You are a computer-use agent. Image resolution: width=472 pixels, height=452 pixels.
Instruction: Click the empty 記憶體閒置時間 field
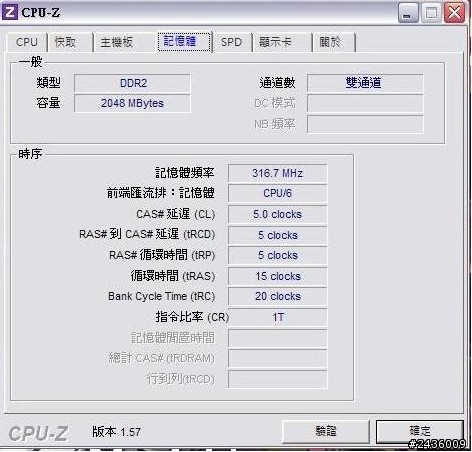pos(277,338)
